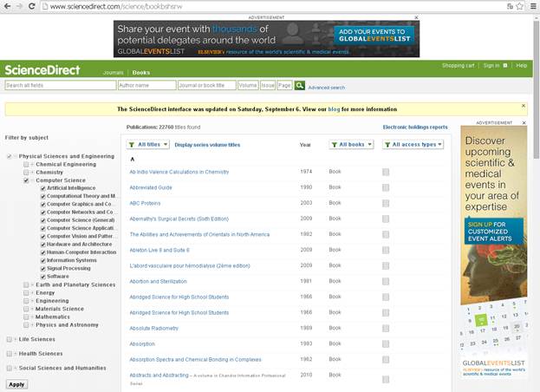Click access icon for ABC Proteins
This screenshot has height=392, width=540.
point(386,203)
